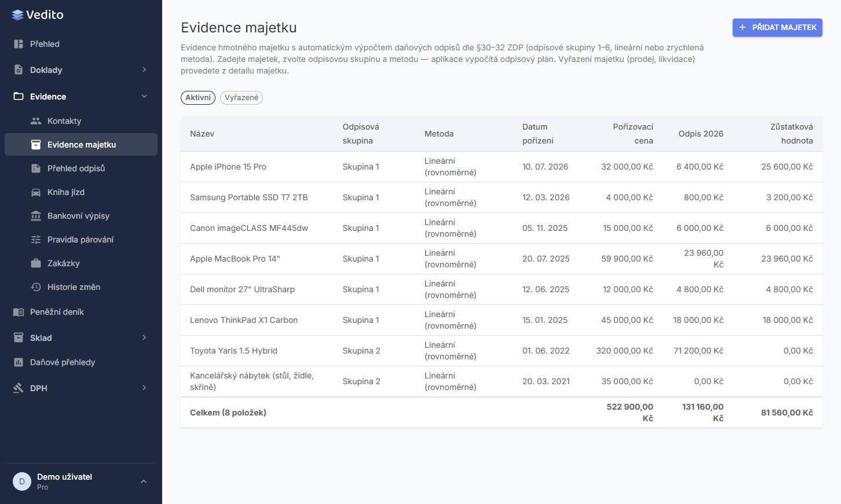The width and height of the screenshot is (841, 504).
Task: Click the Přidat majetek button
Action: click(x=777, y=27)
